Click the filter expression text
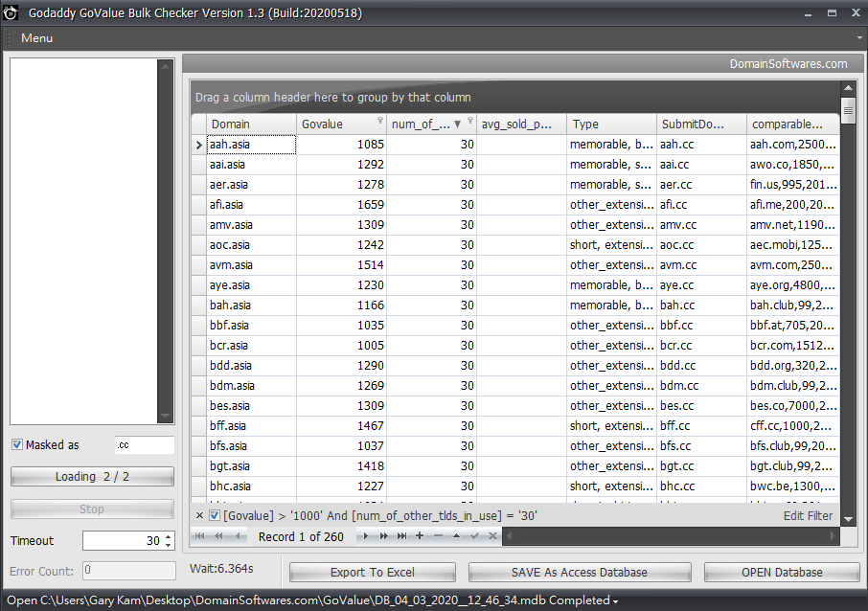The image size is (868, 611). coord(380,516)
